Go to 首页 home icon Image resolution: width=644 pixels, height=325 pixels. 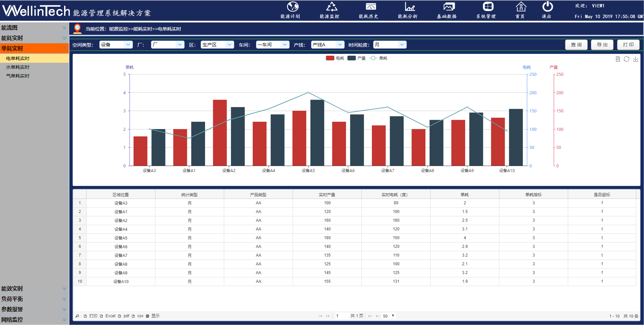pos(521,7)
